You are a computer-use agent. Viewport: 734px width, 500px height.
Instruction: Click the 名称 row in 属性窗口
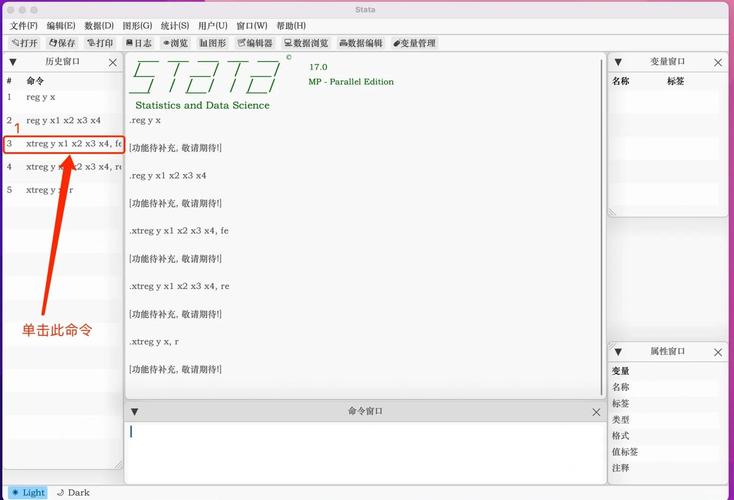click(x=665, y=387)
